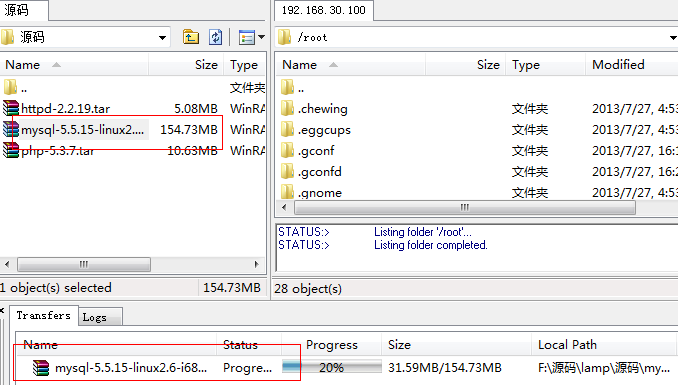Image resolution: width=678 pixels, height=385 pixels.
Task: Expand the local 源码 folder path dropdown
Action: pos(162,38)
